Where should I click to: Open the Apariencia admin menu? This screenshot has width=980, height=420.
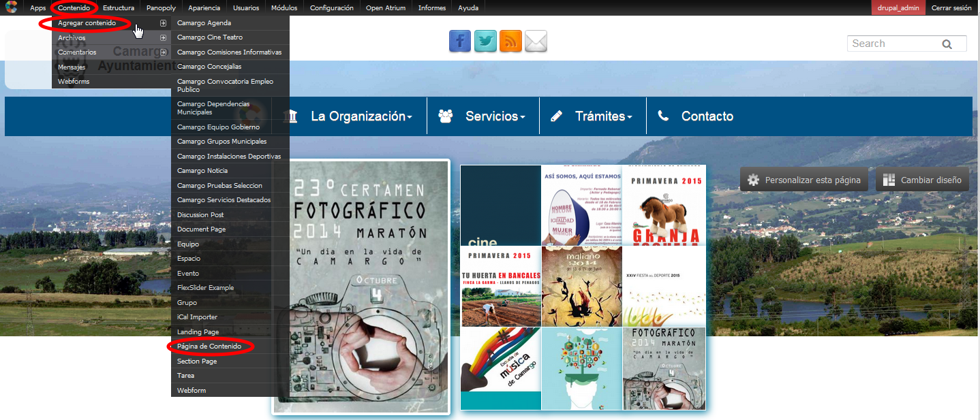click(204, 8)
